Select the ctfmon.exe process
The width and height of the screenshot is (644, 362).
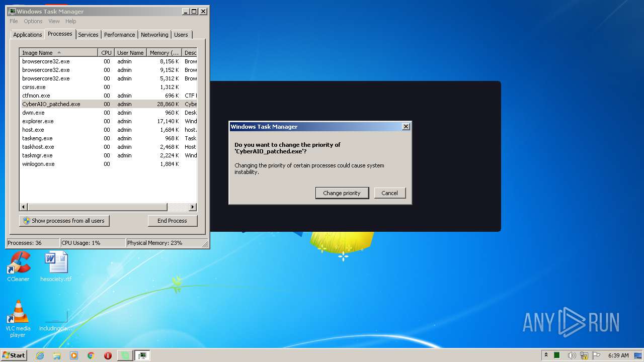point(108,96)
